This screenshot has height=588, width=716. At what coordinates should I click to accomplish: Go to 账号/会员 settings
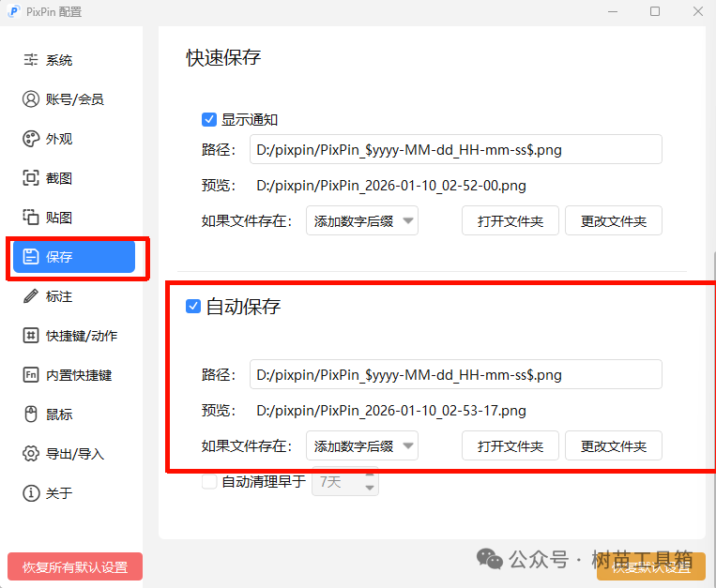74,99
